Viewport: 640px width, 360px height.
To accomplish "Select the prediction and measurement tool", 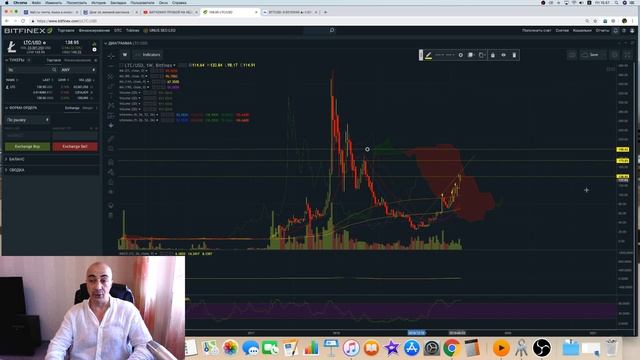I will (x=111, y=116).
